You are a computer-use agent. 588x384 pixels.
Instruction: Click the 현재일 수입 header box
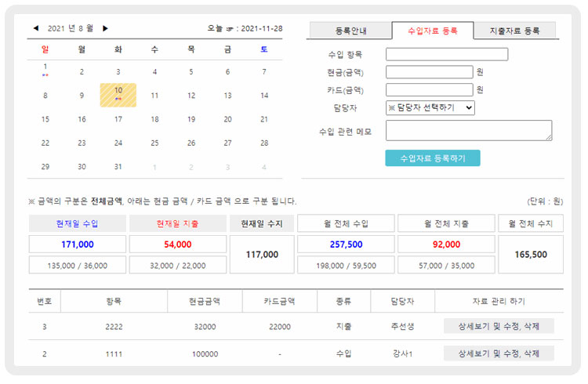tap(77, 223)
